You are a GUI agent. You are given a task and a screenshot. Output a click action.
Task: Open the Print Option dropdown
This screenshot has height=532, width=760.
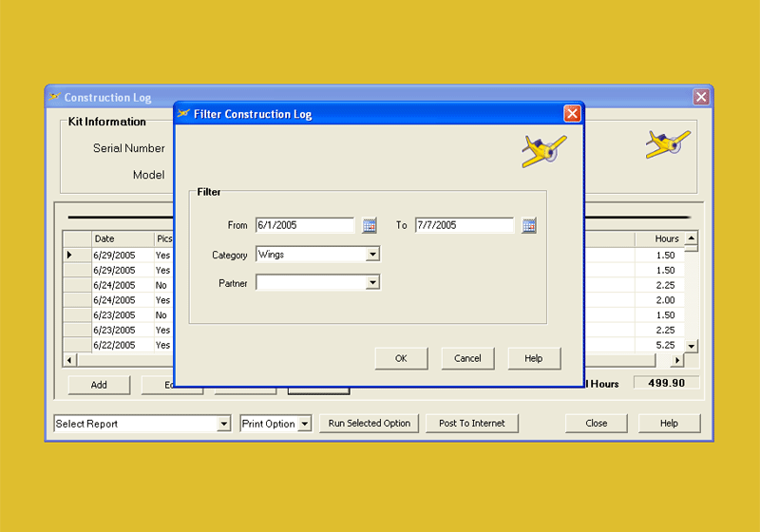[x=304, y=424]
